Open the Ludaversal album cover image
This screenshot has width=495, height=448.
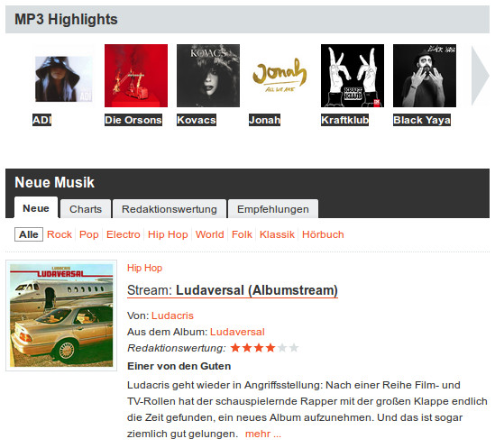click(61, 315)
